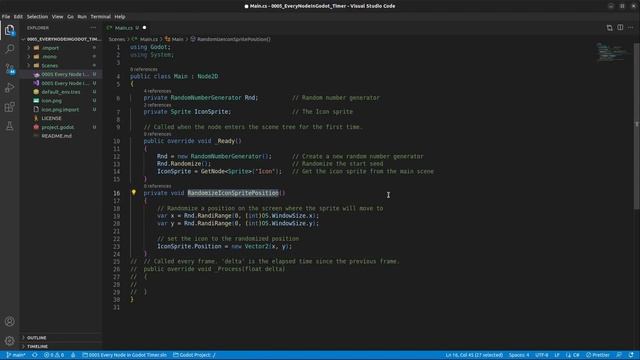Open the Run and Debug view
The height and width of the screenshot is (360, 640).
9,88
